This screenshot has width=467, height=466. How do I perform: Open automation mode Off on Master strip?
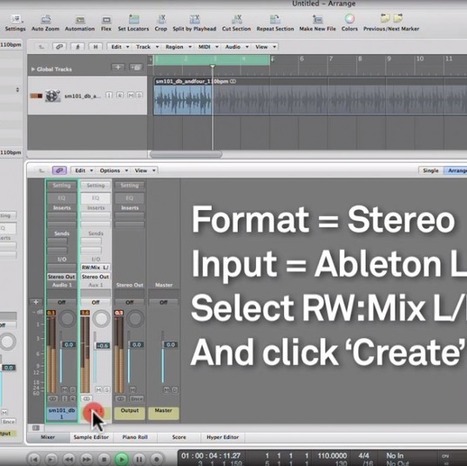point(163,302)
